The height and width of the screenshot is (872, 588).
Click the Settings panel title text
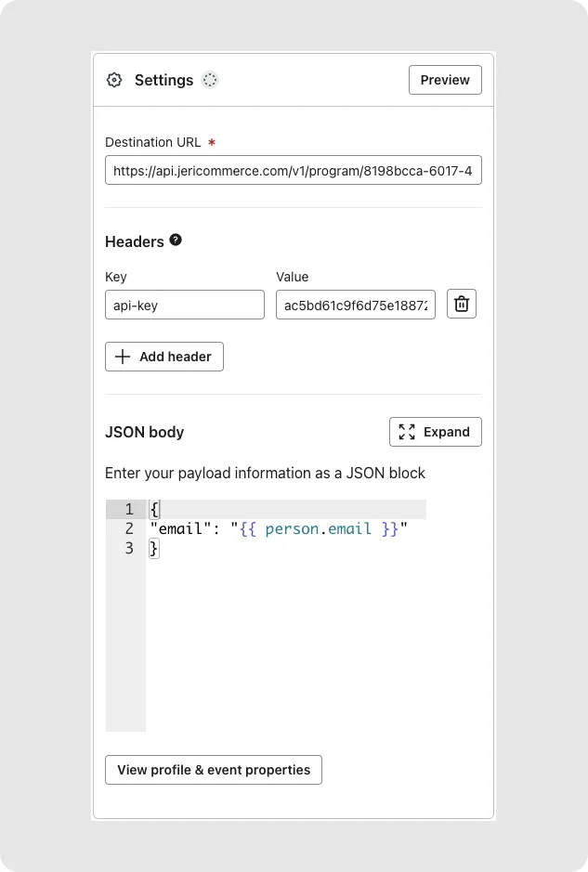coord(163,80)
